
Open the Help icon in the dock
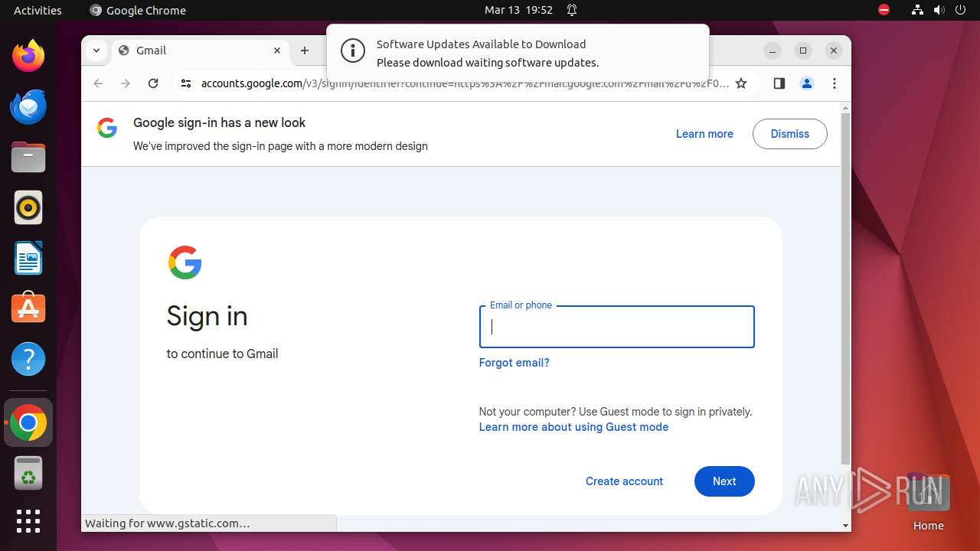click(x=28, y=359)
